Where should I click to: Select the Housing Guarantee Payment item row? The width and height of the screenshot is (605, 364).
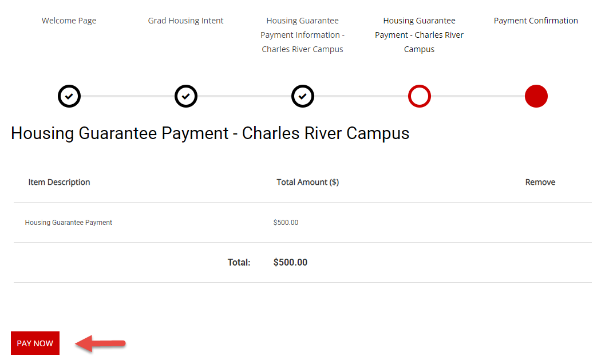69,223
